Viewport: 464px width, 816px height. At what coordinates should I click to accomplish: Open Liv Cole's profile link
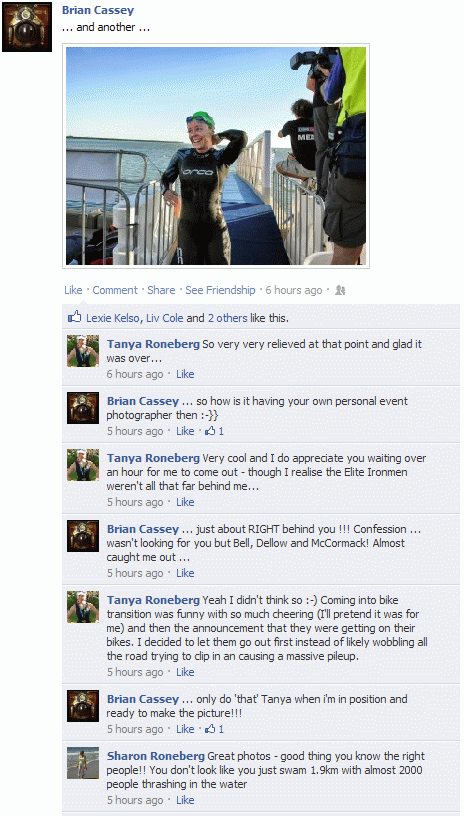point(165,317)
